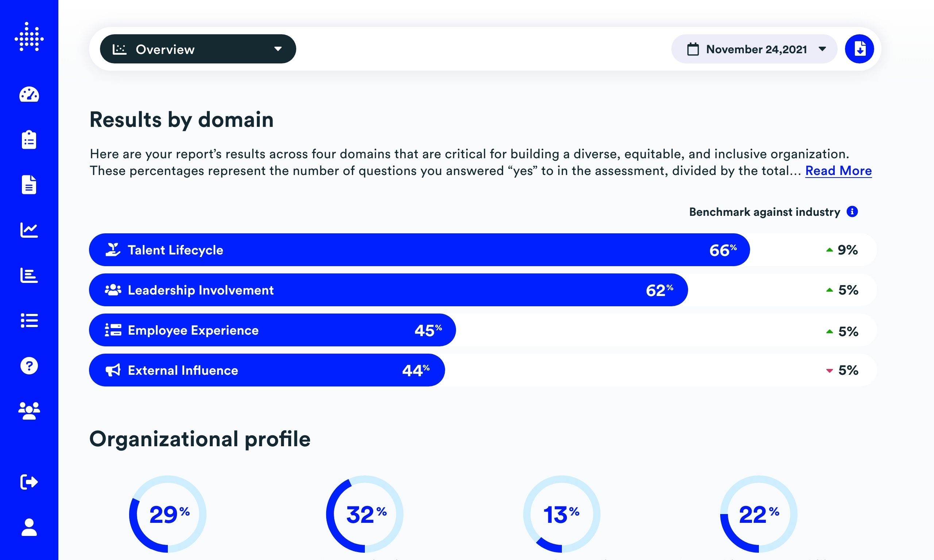Click the Employee Experience domain bar

click(x=272, y=330)
